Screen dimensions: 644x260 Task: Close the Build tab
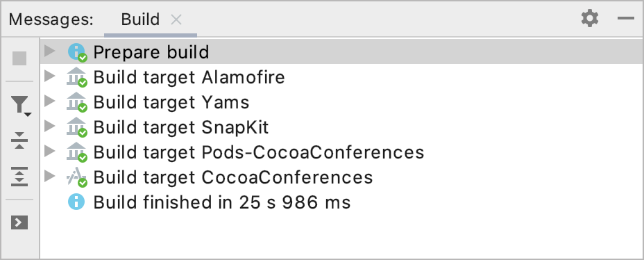(176, 19)
